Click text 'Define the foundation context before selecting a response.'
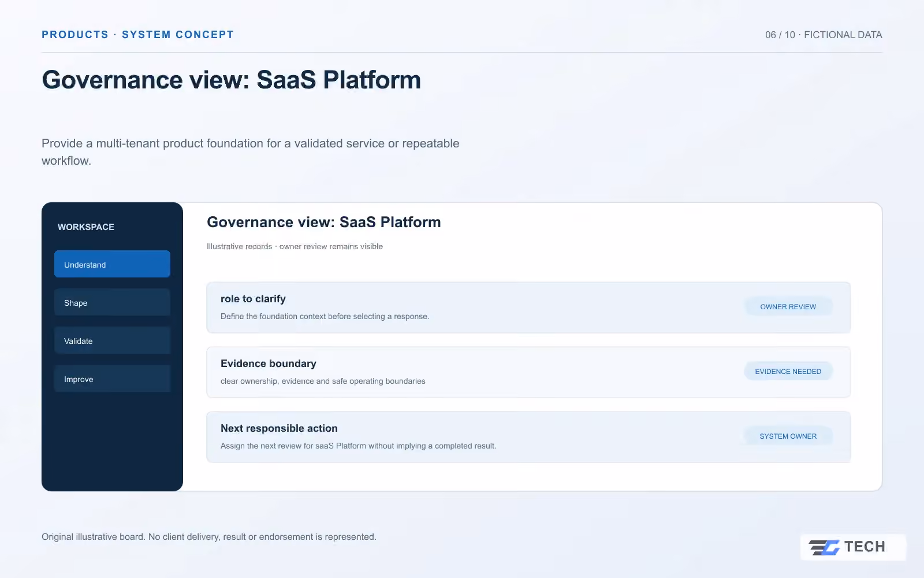Screen dimensions: 924x578 click(325, 316)
